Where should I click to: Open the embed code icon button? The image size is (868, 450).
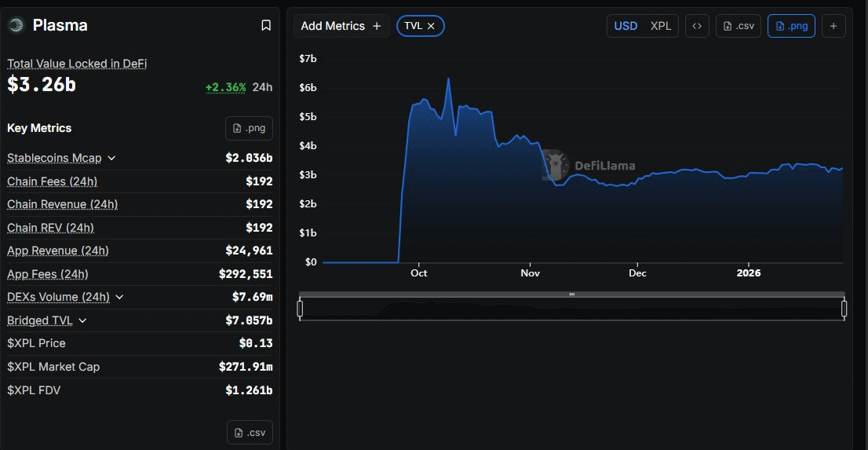(x=696, y=26)
